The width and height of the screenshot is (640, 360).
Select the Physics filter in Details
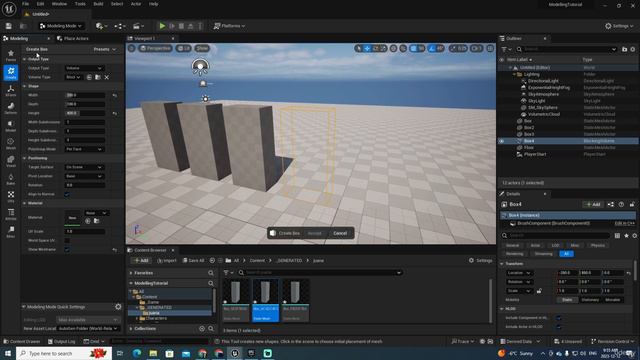(598, 245)
